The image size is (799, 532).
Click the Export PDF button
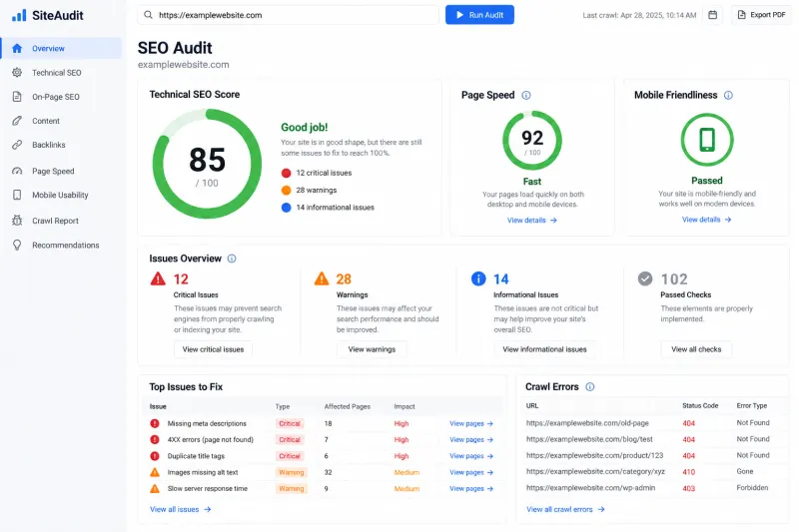761,15
